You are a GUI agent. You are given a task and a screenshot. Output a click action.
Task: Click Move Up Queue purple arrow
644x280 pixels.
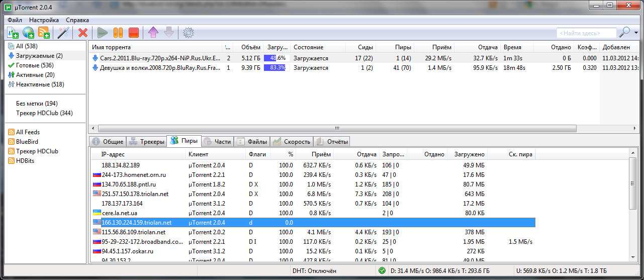[153, 33]
